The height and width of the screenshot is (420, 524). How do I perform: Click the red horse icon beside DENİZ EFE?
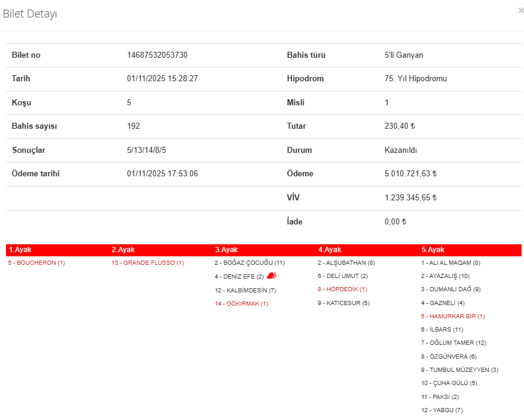tap(271, 276)
